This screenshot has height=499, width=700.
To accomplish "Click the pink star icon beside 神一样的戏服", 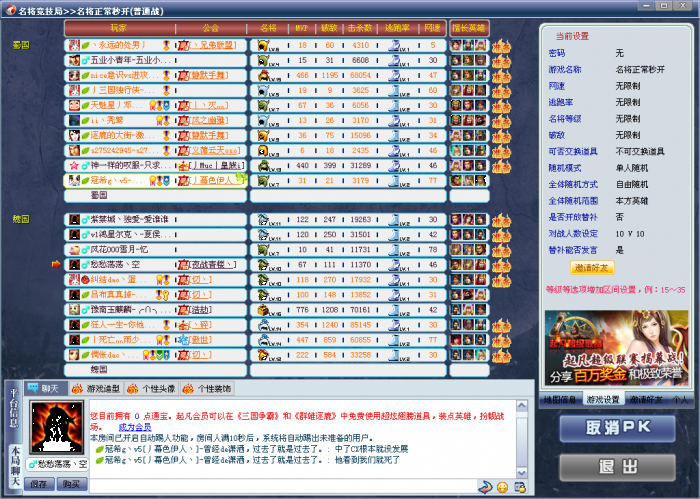I will click(74, 166).
